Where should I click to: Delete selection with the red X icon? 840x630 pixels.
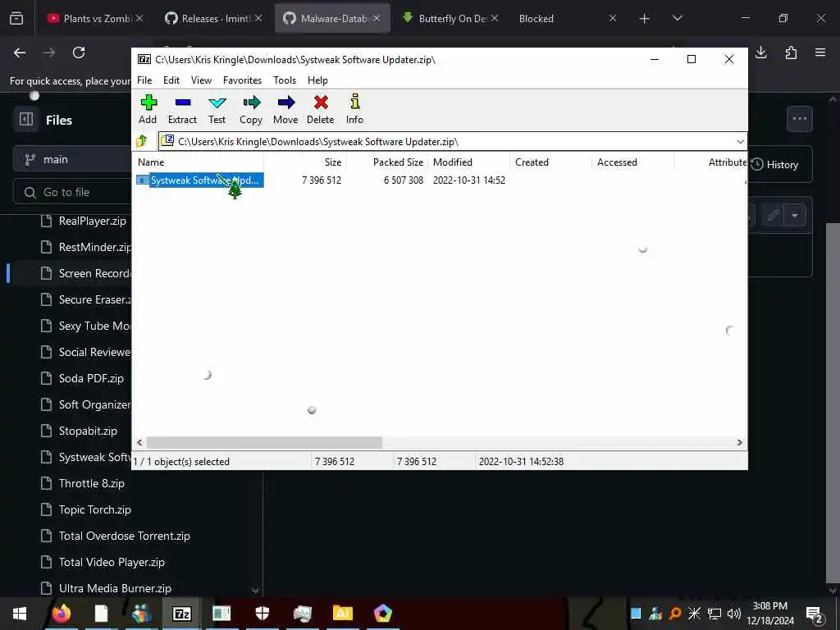click(x=321, y=110)
